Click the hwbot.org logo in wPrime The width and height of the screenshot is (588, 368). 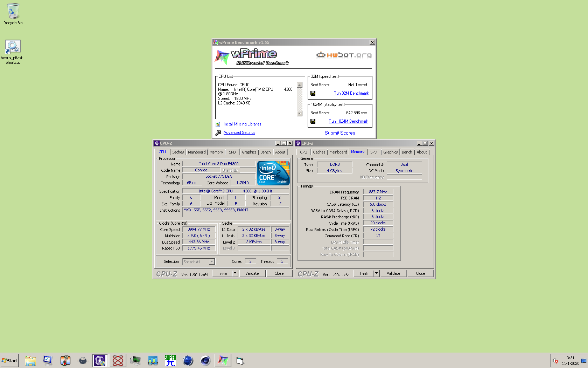click(x=344, y=55)
